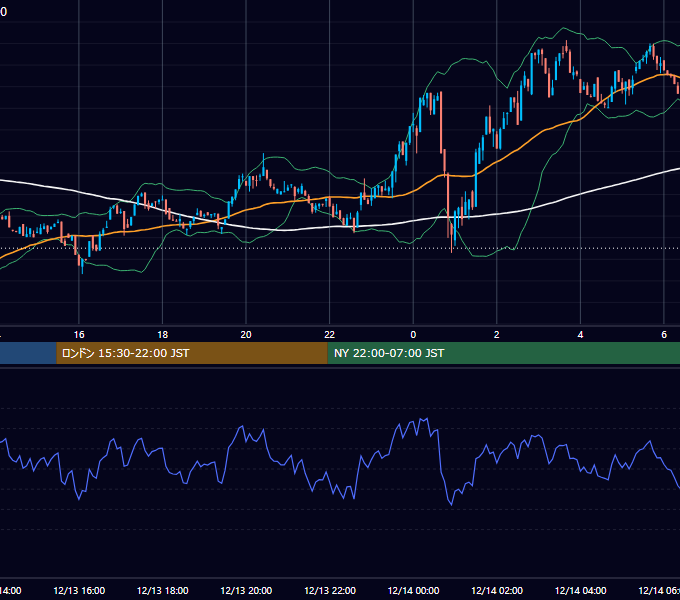Click the 2 hour label on time axis
Viewport: 680px width, 600px height.
tap(497, 335)
